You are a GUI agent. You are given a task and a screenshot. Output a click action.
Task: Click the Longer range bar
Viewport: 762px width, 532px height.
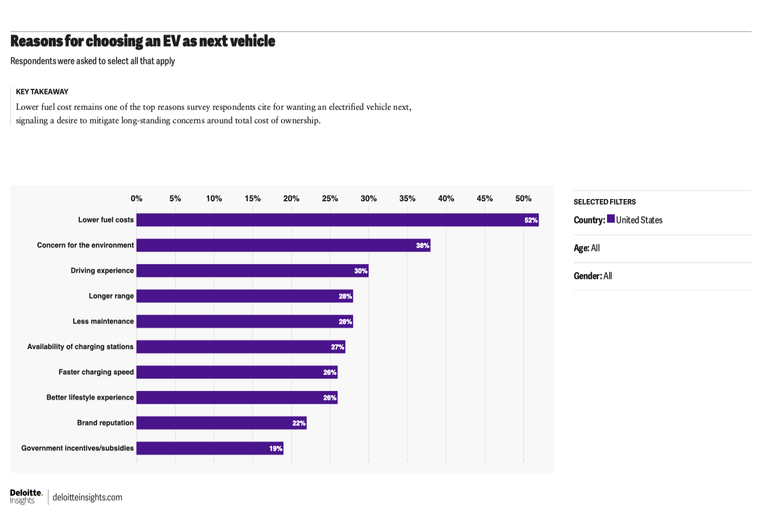(244, 296)
